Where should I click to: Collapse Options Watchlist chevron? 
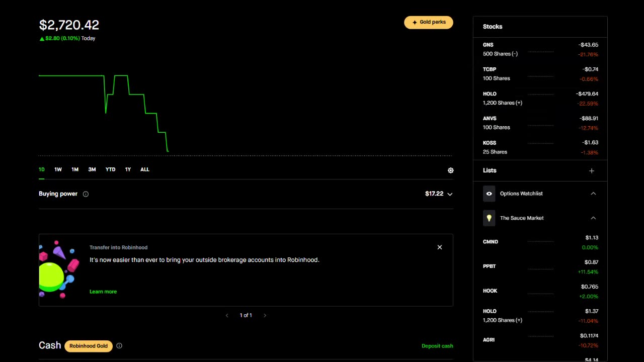tap(593, 194)
